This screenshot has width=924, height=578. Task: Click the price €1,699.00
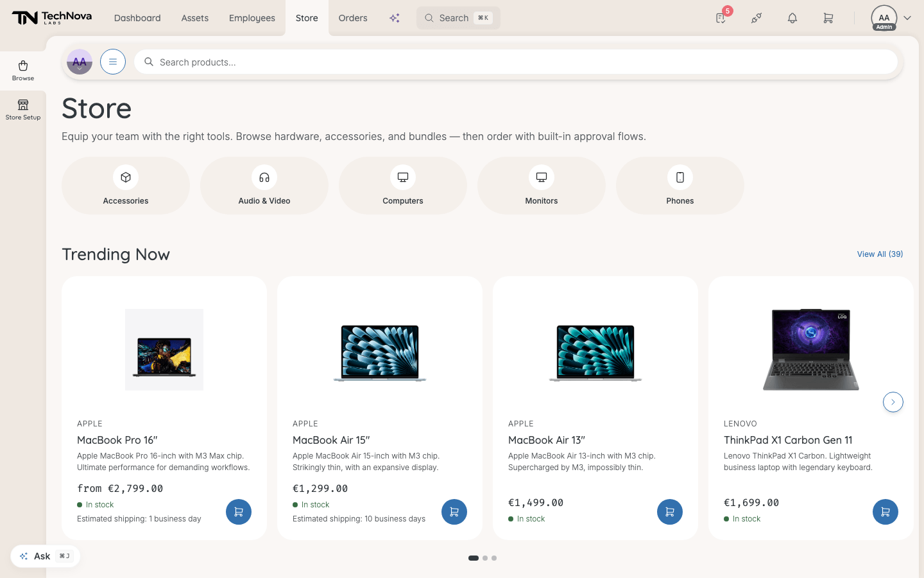coord(751,503)
